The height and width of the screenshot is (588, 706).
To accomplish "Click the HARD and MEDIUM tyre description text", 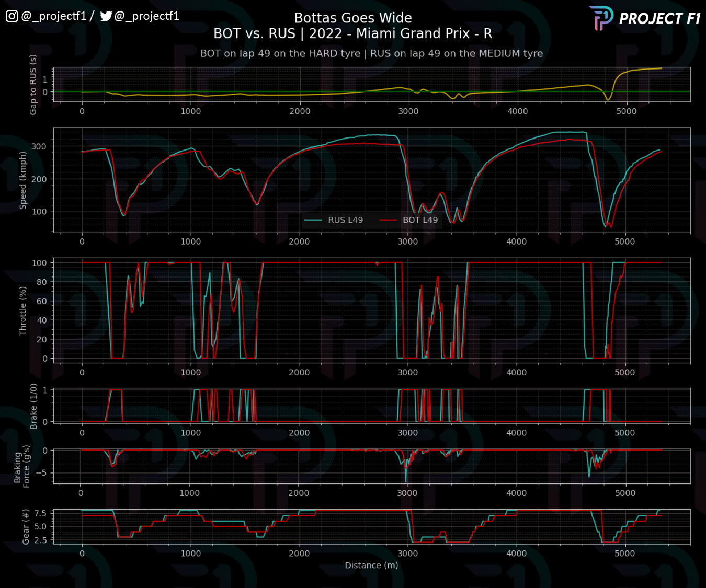I will point(371,53).
